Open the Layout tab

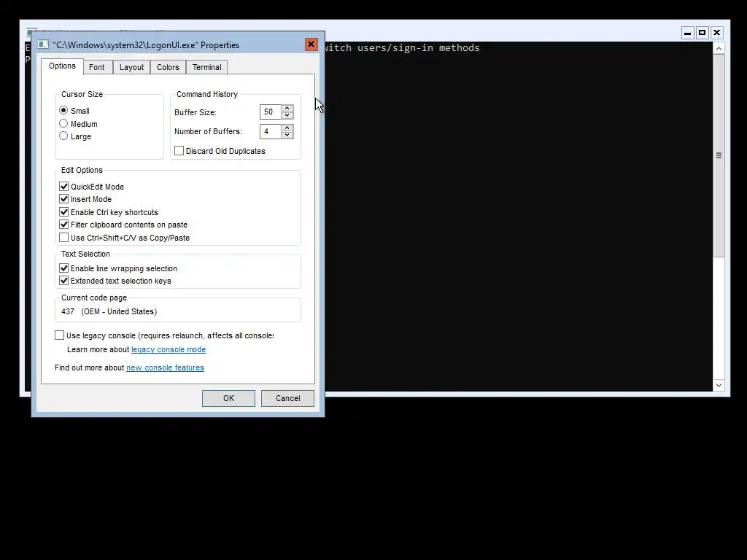131,67
